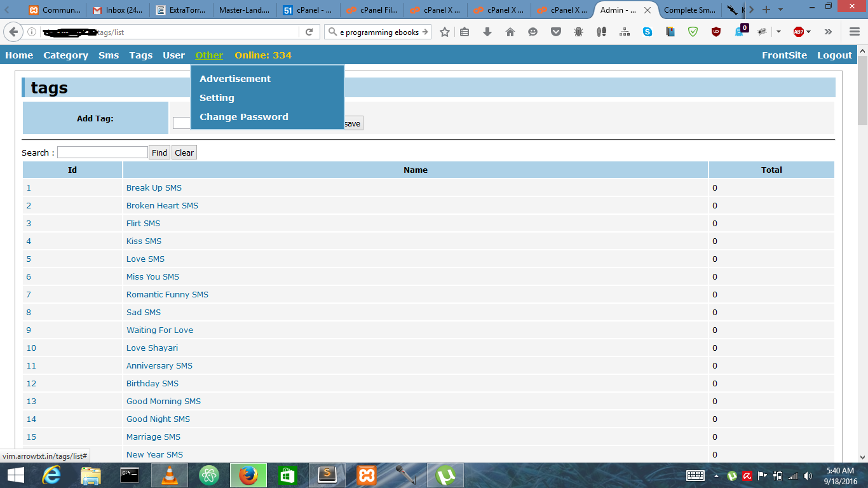Open the Romantic Funny SMS tag link

pyautogui.click(x=167, y=294)
